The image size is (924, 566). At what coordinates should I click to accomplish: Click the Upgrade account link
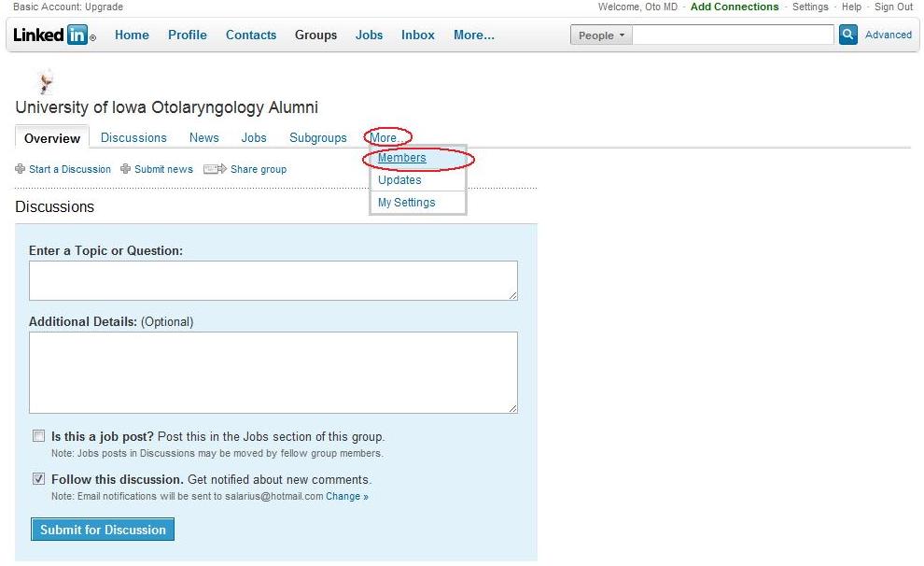click(x=104, y=7)
